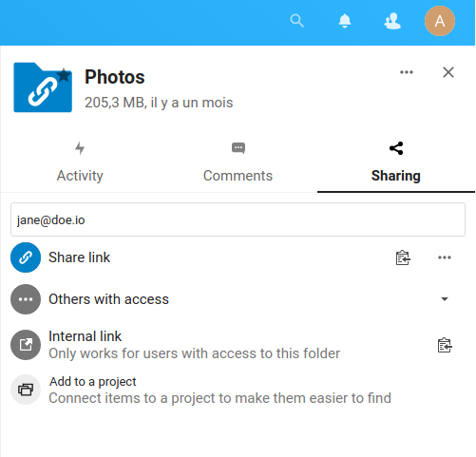Switch to the Activity tab
The image size is (476, 457).
[x=80, y=162]
